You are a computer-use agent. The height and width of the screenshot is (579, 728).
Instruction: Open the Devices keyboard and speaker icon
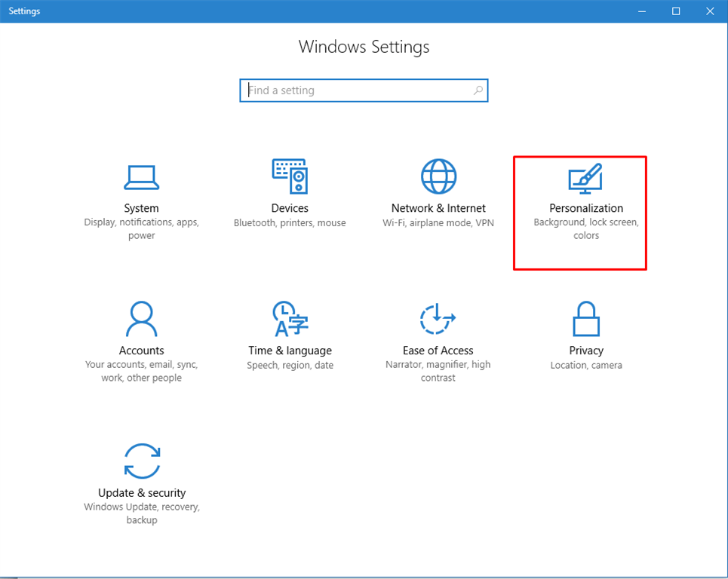click(290, 176)
